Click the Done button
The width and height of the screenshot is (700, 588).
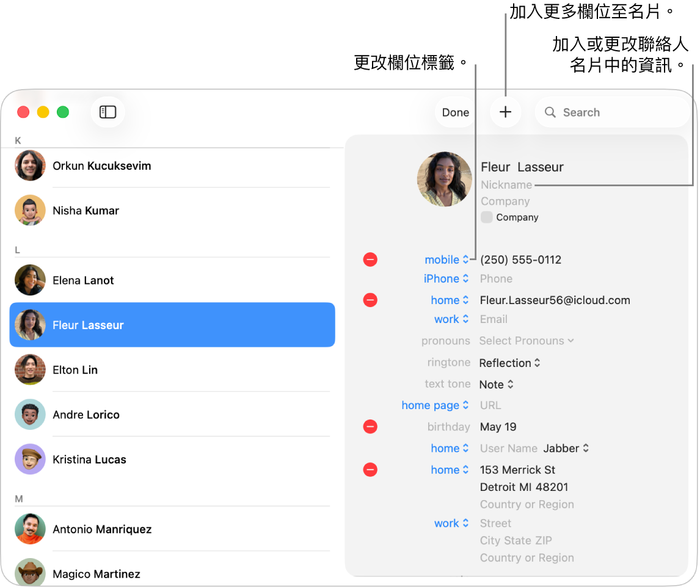(x=455, y=112)
